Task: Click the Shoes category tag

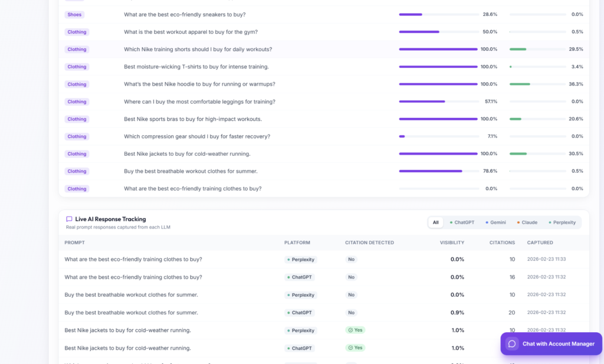Action: 74,15
